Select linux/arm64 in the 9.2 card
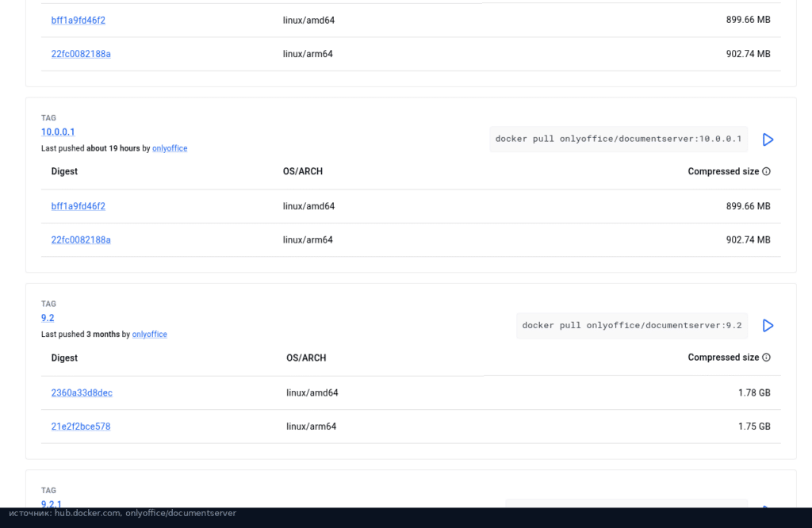Image resolution: width=812 pixels, height=528 pixels. [x=311, y=427]
